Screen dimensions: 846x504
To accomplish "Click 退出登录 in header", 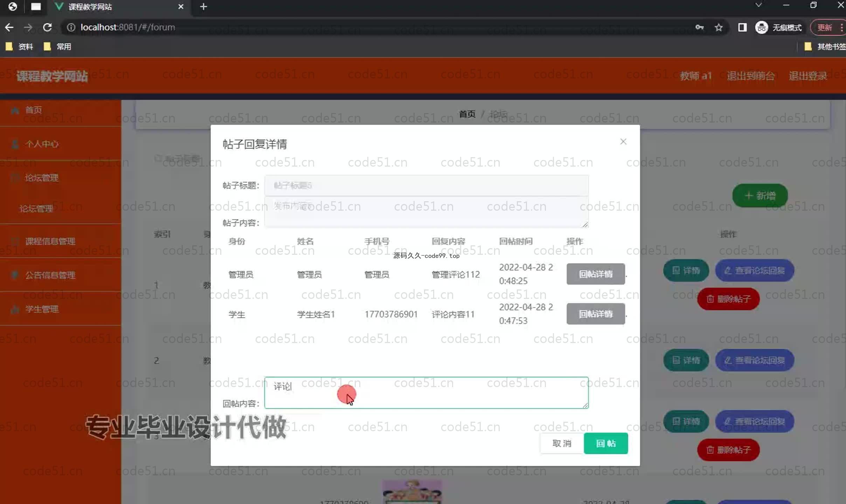I will pos(807,76).
